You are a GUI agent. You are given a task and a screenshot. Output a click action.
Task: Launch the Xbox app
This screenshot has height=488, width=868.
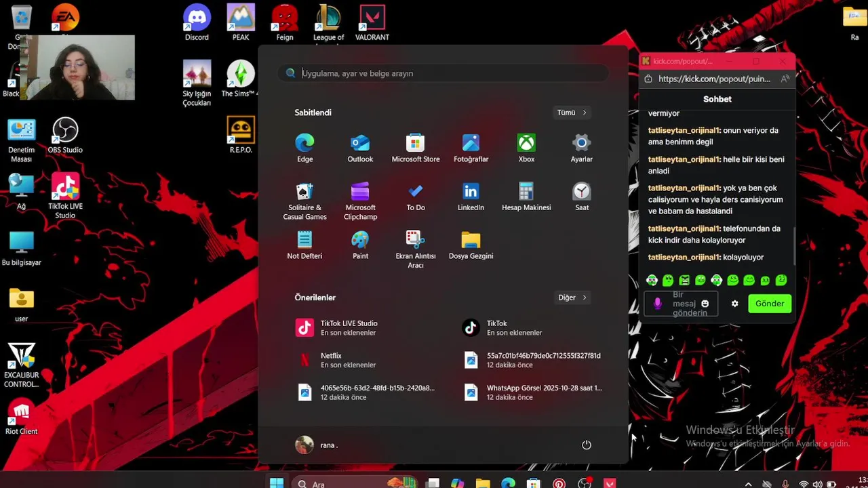coord(526,148)
